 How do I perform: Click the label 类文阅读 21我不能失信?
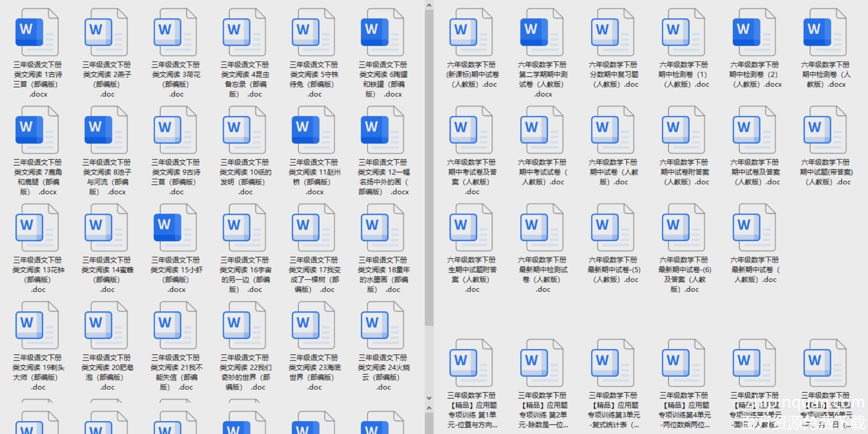tap(176, 372)
